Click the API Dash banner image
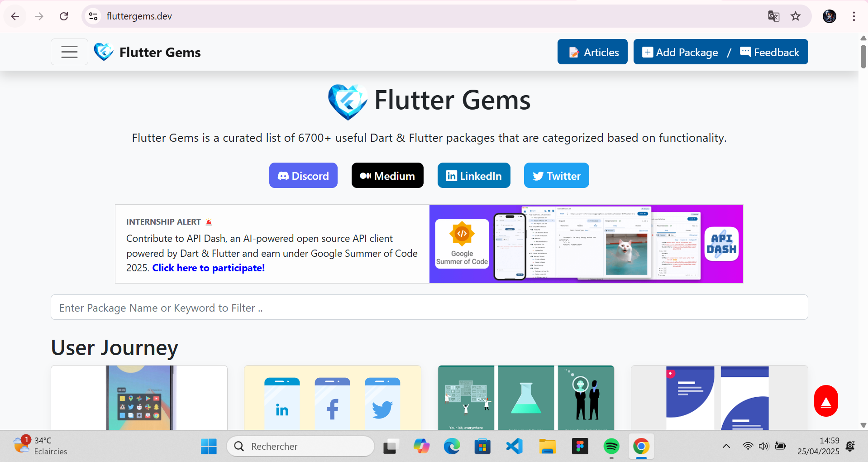Viewport: 868px width, 462px height. click(586, 244)
